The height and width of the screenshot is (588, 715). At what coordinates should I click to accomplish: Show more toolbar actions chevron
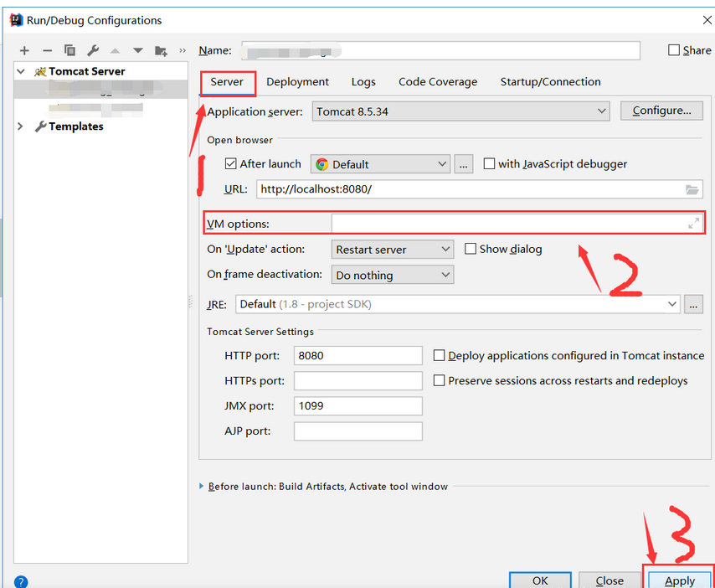click(x=183, y=50)
